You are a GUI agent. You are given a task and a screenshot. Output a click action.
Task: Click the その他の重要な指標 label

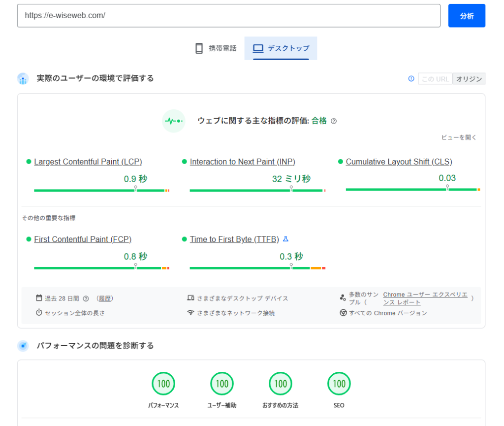[x=49, y=218]
